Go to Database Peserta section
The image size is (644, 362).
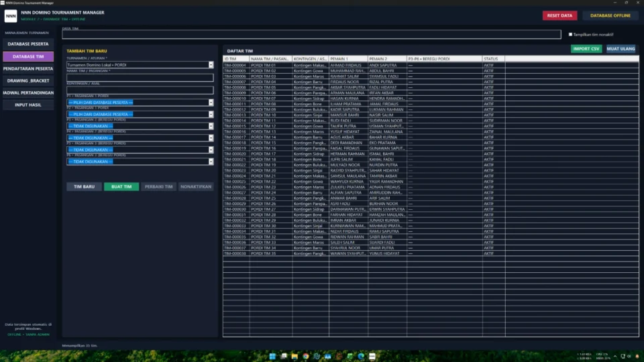point(28,44)
